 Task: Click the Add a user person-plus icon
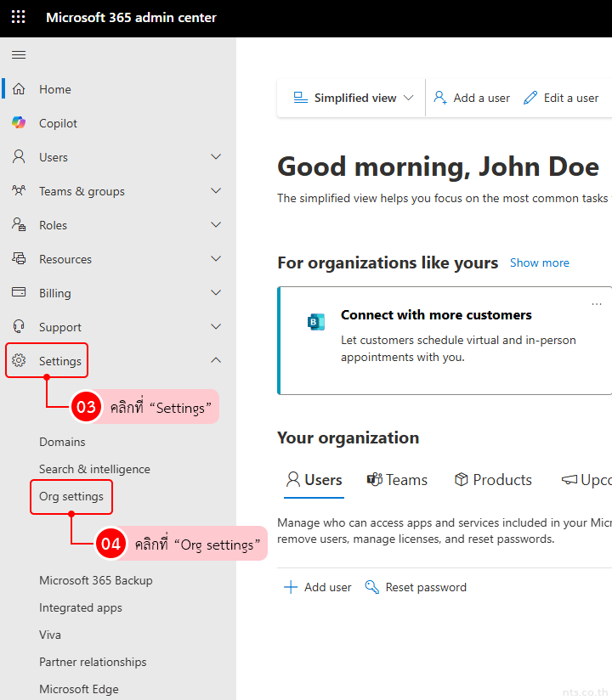(x=440, y=98)
